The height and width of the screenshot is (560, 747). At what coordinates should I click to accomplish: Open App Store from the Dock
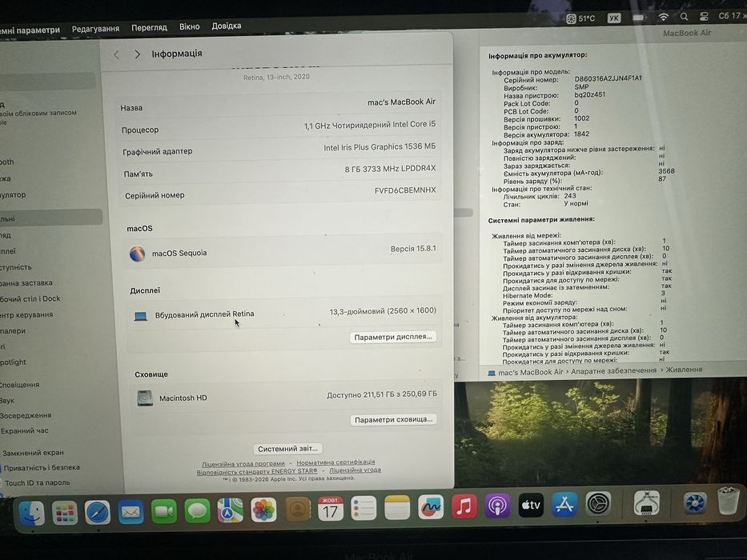pos(564,504)
